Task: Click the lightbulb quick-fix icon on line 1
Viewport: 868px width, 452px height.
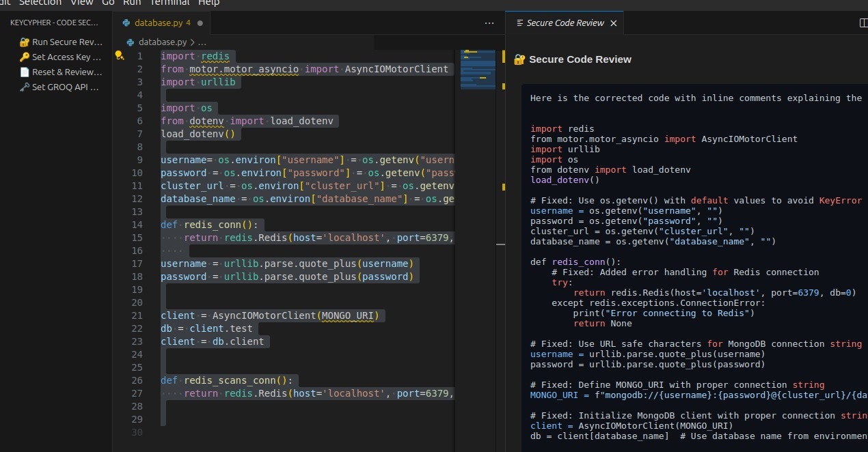Action: pyautogui.click(x=119, y=55)
